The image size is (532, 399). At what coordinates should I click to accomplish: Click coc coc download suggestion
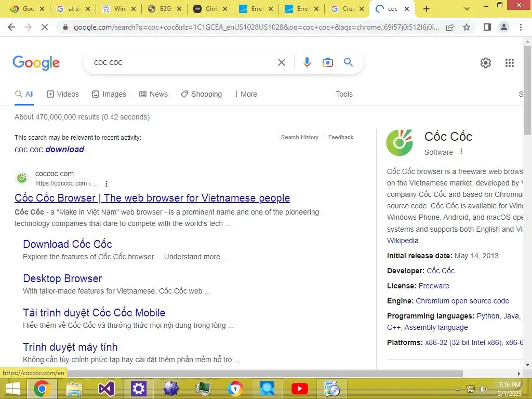(49, 149)
